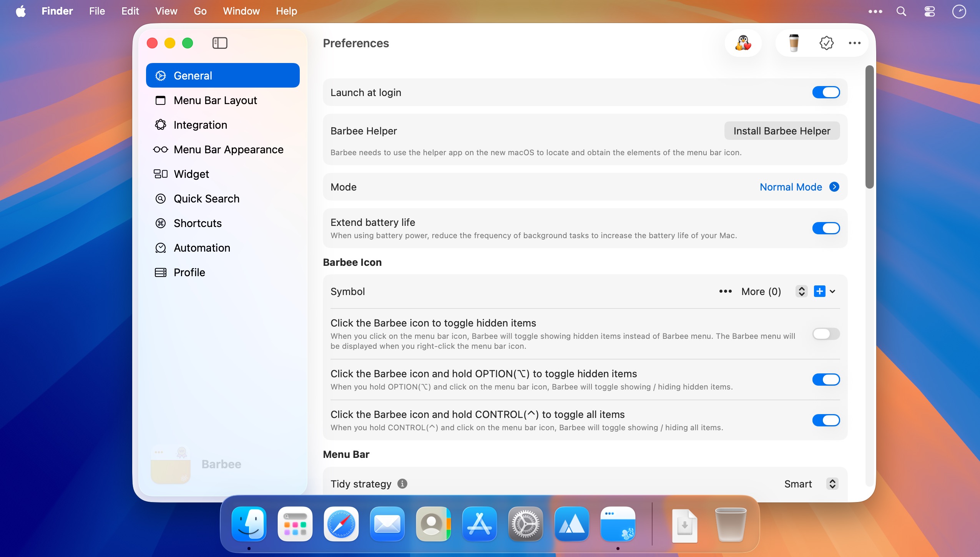Click the Barbee Icon section heading
The height and width of the screenshot is (557, 980).
tap(352, 262)
